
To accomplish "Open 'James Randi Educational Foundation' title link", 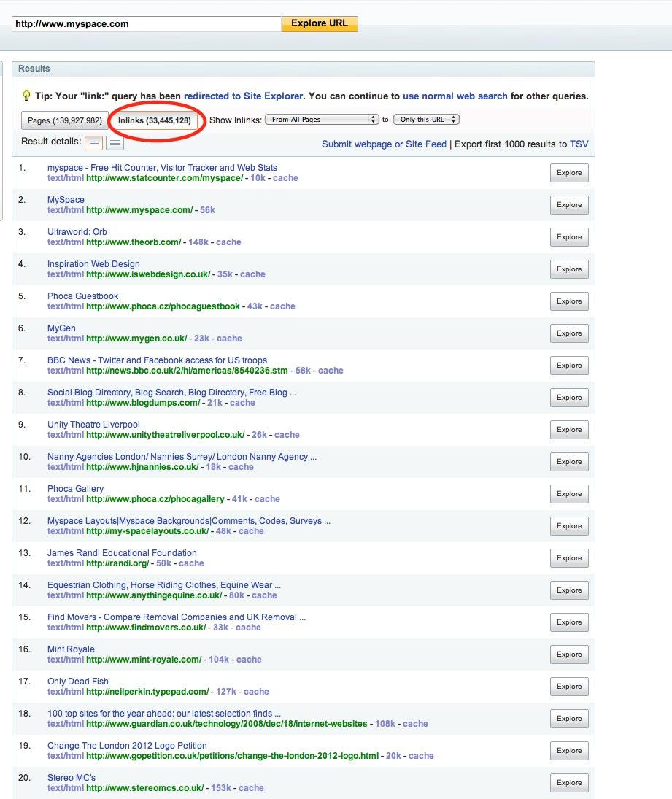I will point(122,553).
